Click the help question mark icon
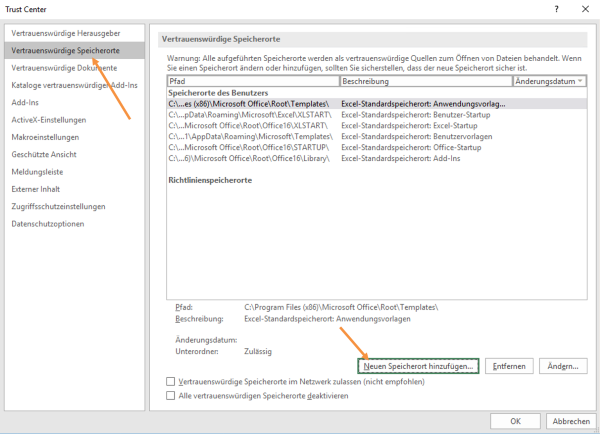The height and width of the screenshot is (434, 600). tap(555, 8)
